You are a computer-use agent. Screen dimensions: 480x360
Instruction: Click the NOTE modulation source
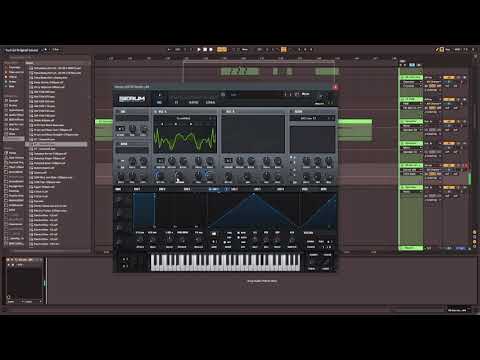tap(323, 189)
